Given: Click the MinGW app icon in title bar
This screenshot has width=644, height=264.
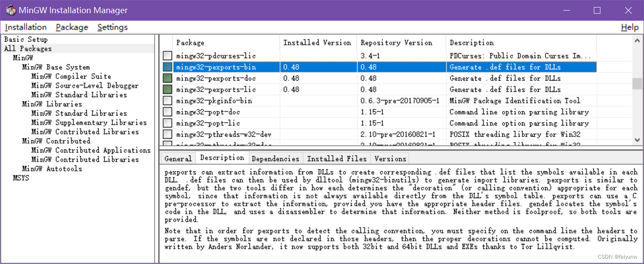Looking at the screenshot, I should [x=11, y=10].
